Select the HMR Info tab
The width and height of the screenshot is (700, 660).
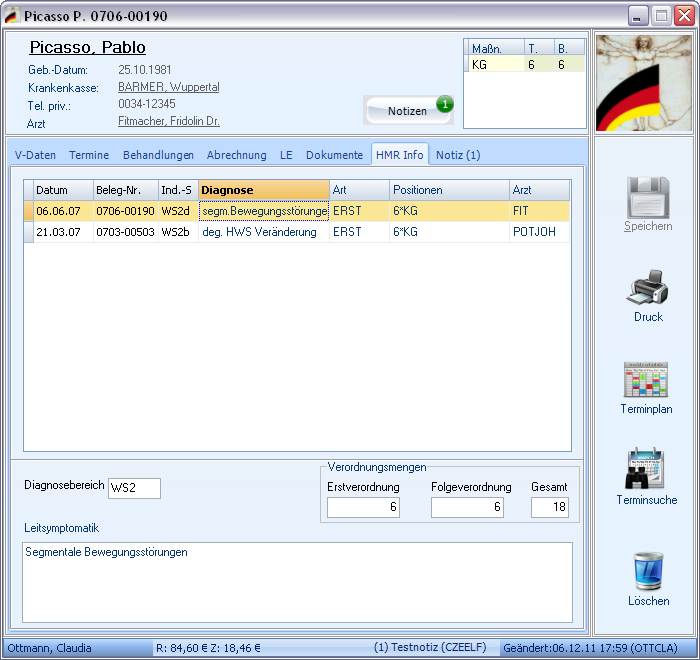coord(400,155)
